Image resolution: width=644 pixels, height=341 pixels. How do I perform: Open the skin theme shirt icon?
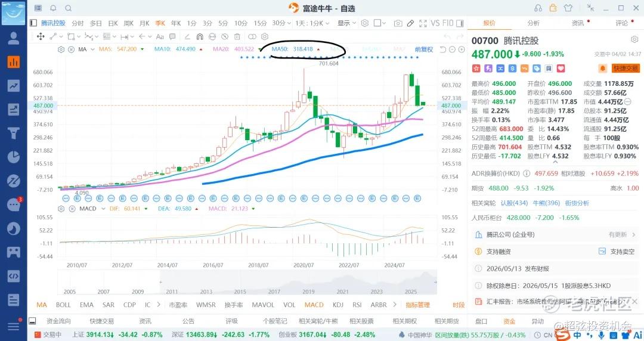tap(568, 8)
